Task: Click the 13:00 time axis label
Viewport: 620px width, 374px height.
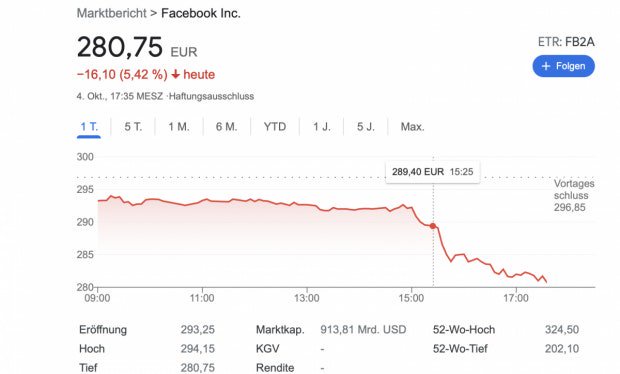Action: click(306, 298)
